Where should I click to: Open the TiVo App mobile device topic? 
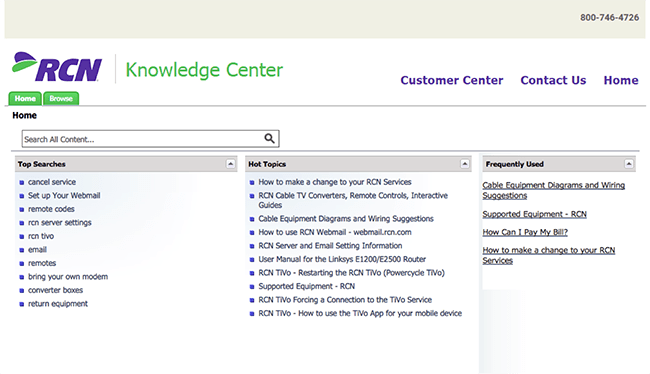(360, 313)
